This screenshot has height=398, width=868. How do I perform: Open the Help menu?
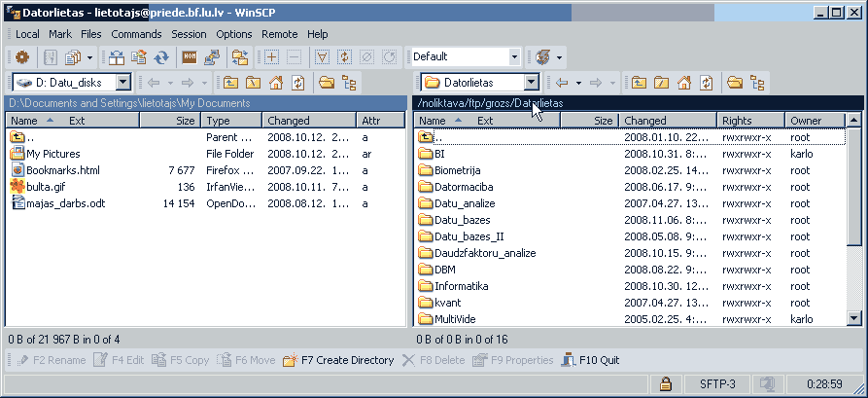click(x=317, y=34)
